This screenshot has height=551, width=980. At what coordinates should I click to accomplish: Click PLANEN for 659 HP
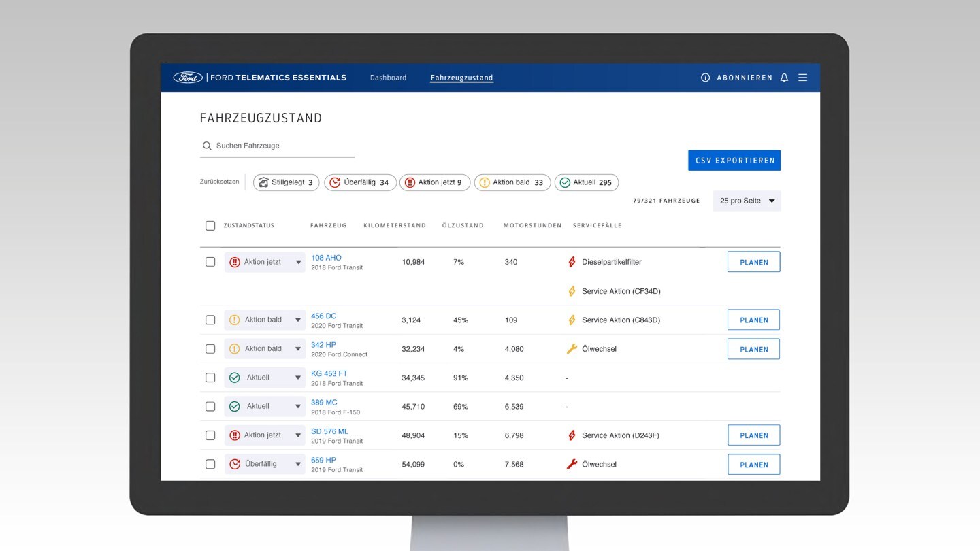click(x=754, y=465)
